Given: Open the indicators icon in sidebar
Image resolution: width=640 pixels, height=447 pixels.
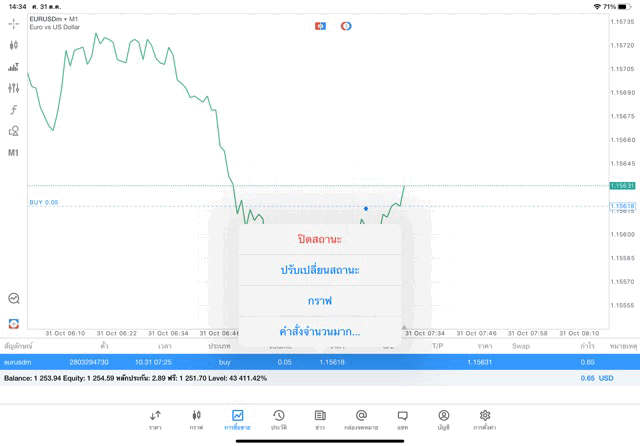Looking at the screenshot, I should coord(13,67).
